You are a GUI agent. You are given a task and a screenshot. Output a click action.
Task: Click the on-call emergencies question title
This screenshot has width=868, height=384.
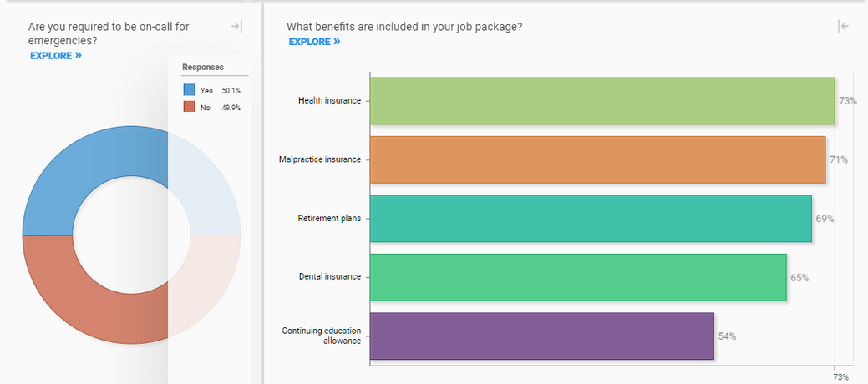[x=109, y=33]
